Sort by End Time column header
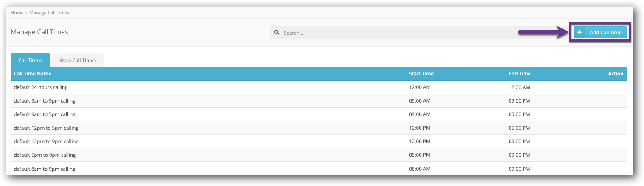 point(519,74)
